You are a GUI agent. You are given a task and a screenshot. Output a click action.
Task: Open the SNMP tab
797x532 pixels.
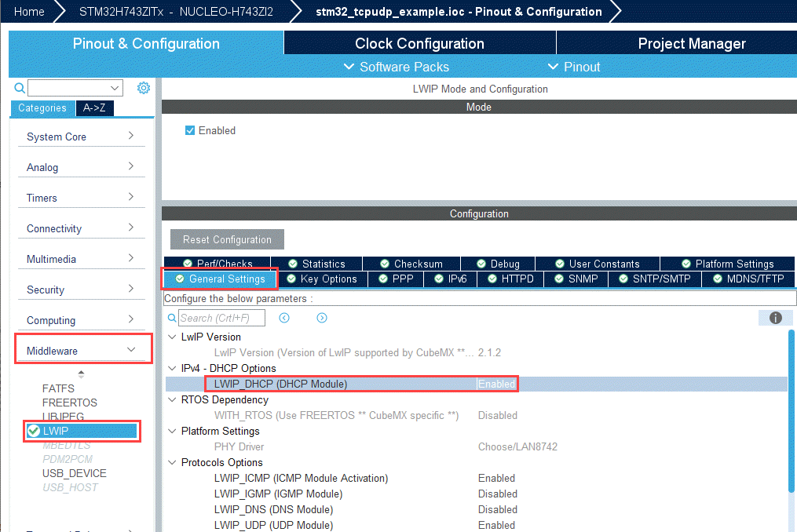tap(576, 279)
